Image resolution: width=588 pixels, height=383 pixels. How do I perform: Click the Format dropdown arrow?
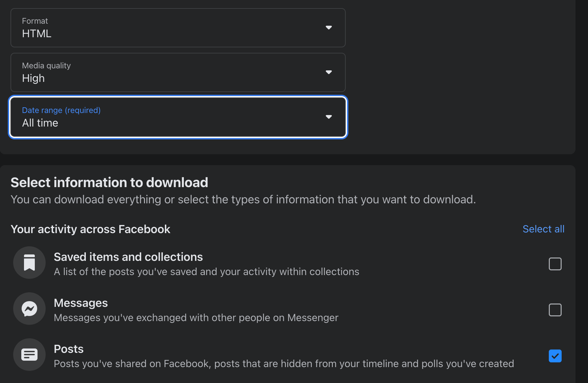[329, 27]
